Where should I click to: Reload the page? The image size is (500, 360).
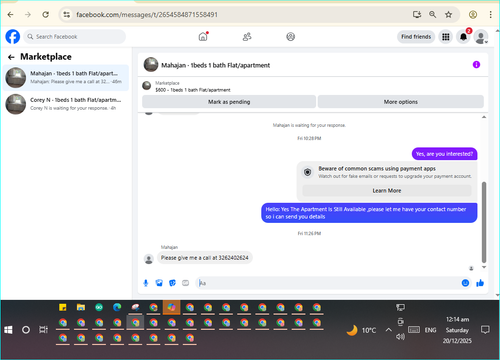pyautogui.click(x=46, y=15)
